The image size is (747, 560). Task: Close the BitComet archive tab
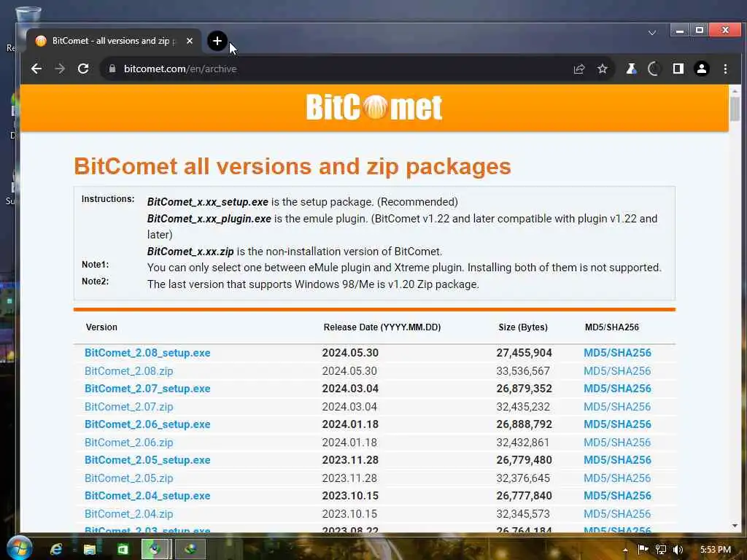190,41
